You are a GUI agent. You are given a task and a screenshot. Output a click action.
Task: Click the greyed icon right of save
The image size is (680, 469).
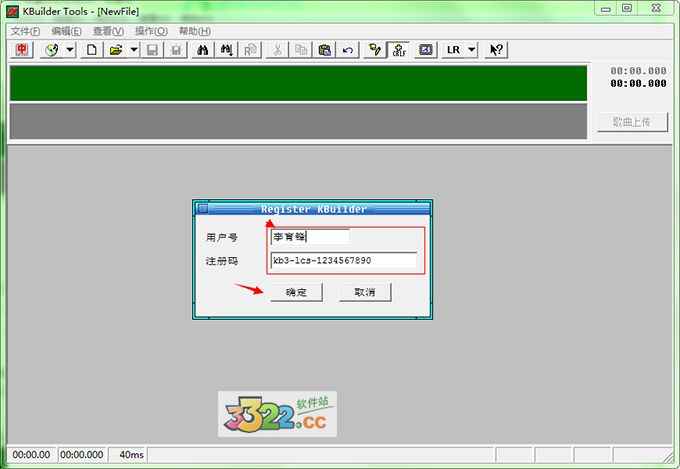coord(176,50)
